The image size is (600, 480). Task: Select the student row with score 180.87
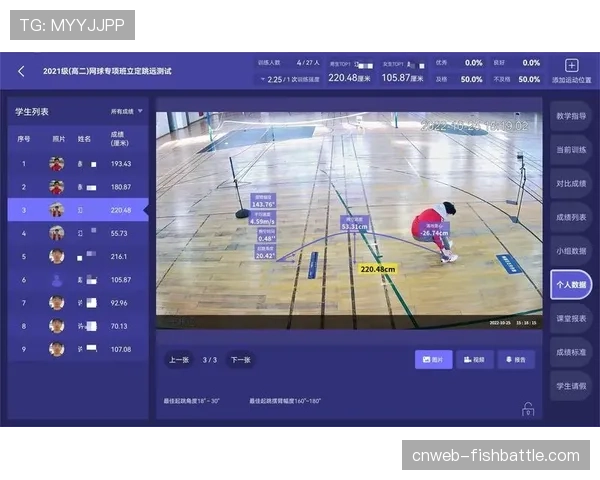[x=78, y=187]
